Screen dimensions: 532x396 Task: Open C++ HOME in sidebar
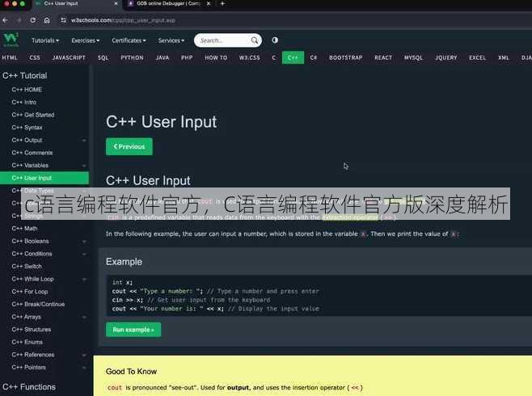click(x=27, y=90)
